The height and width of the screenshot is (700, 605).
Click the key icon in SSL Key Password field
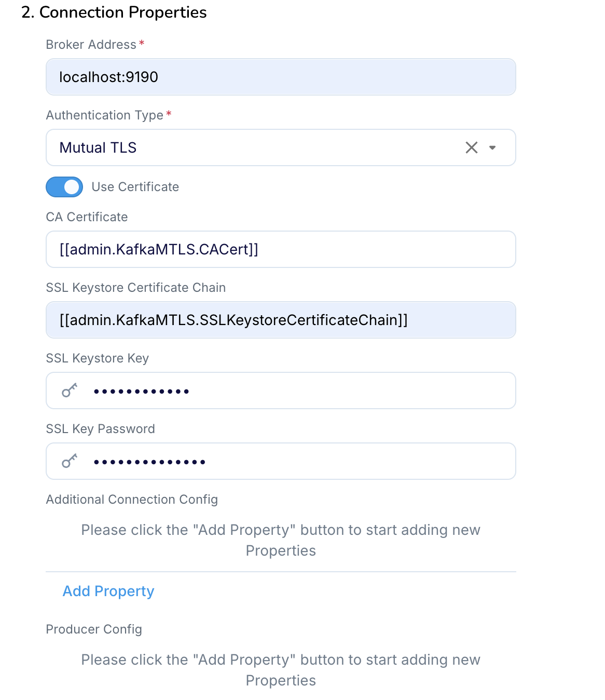pyautogui.click(x=70, y=461)
